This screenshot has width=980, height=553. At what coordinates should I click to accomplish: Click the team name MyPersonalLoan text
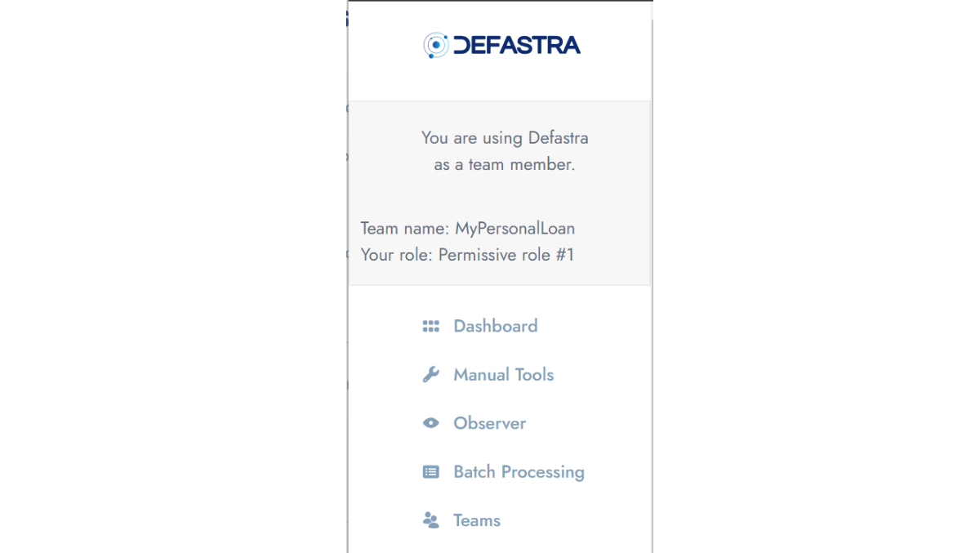tap(514, 229)
